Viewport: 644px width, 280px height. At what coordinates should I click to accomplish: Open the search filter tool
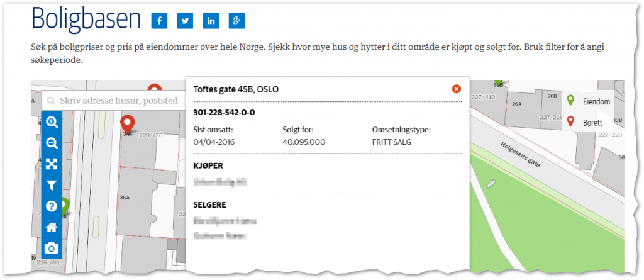pos(52,186)
